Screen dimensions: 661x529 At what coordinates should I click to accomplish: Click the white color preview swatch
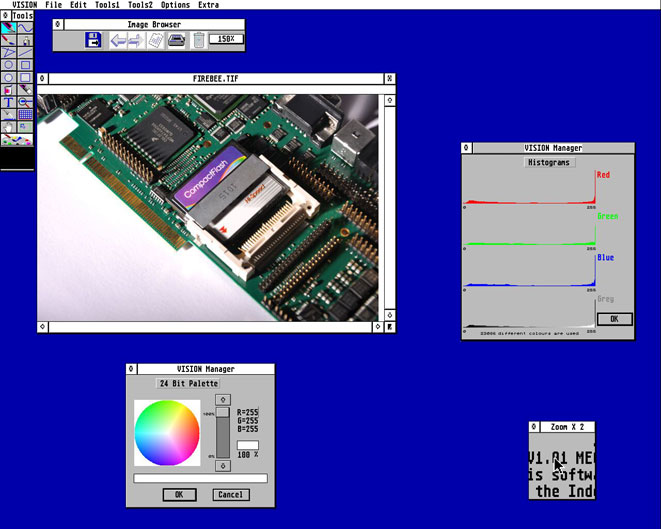tap(248, 445)
